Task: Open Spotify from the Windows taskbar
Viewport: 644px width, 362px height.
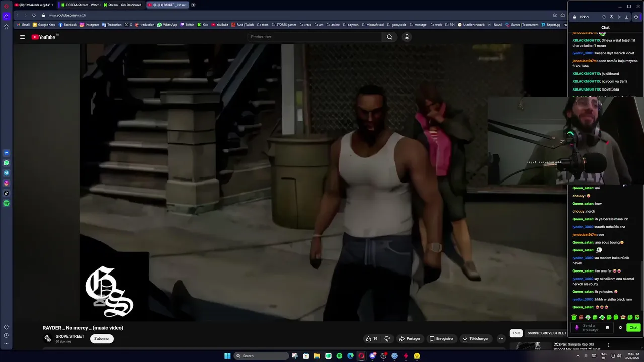Action: tap(339, 356)
